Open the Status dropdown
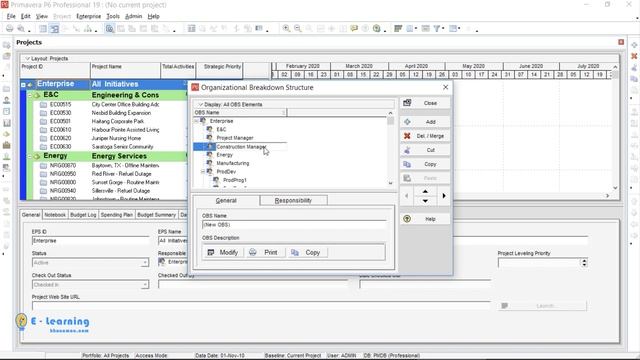The height and width of the screenshot is (360, 640). pyautogui.click(x=144, y=262)
